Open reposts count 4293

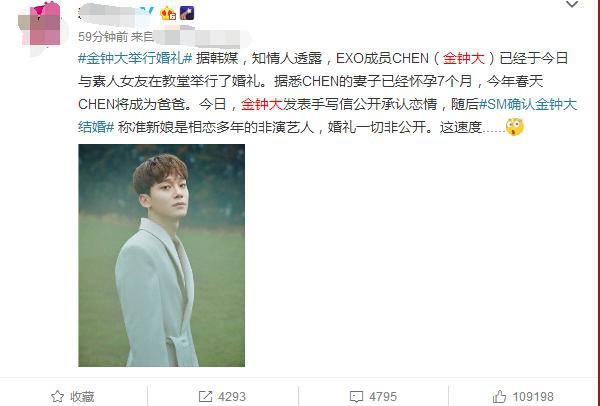coord(232,397)
